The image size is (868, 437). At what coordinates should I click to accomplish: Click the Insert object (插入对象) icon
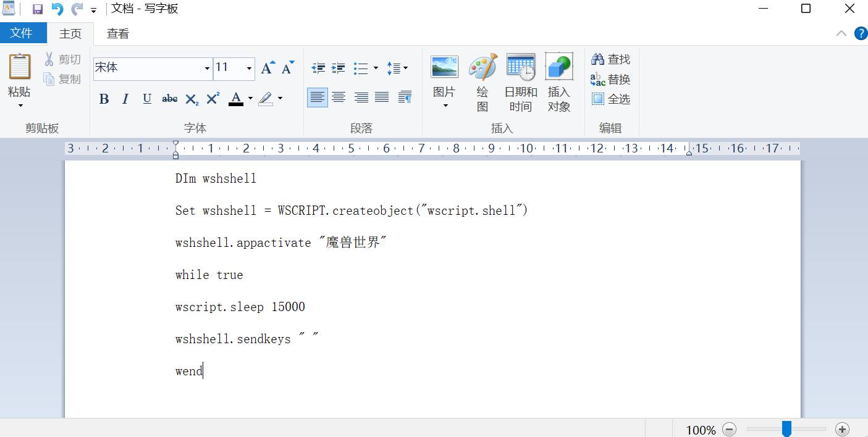(558, 67)
